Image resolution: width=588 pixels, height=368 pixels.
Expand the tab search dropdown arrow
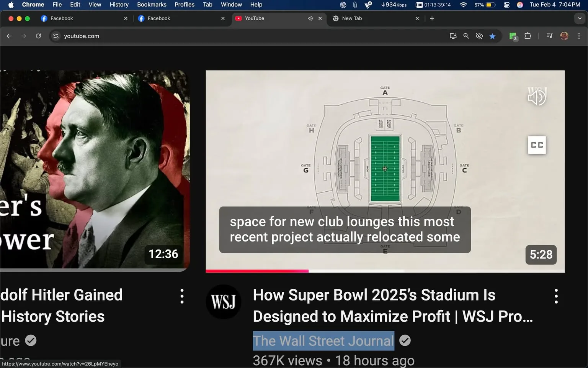[x=580, y=18]
